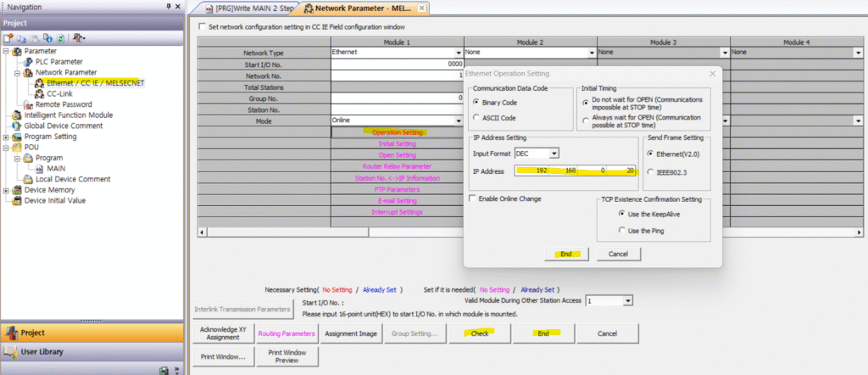
Task: Click the Intelligent Function Module icon
Action: (x=17, y=115)
